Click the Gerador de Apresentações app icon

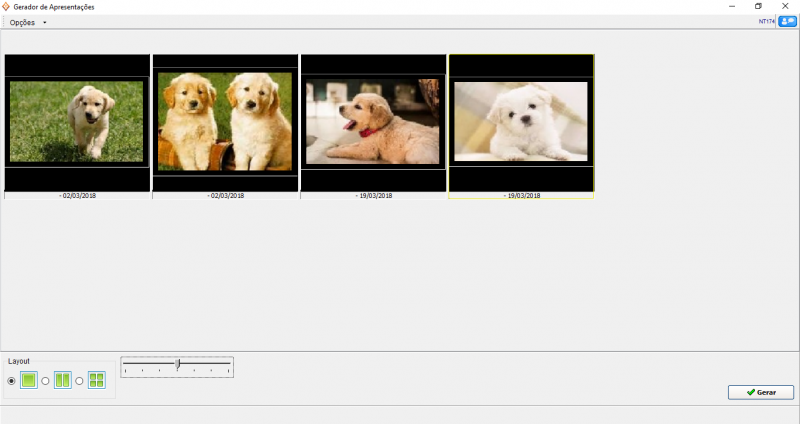click(x=7, y=6)
